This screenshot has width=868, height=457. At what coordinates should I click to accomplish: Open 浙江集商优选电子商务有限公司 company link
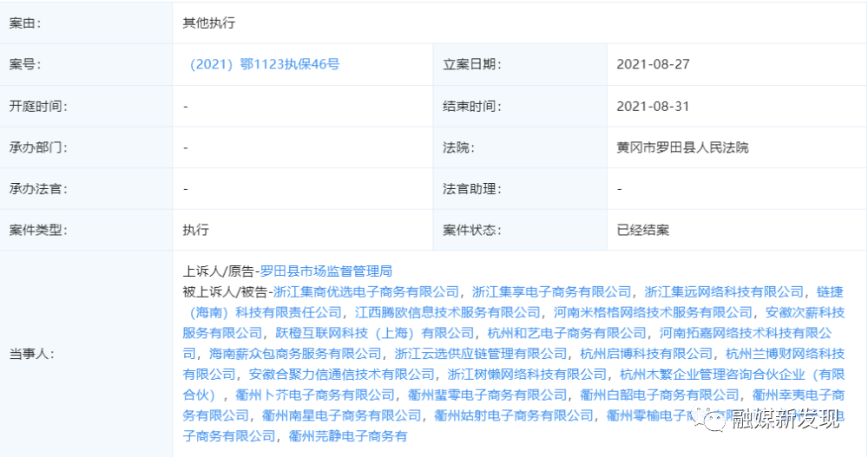tap(365, 291)
